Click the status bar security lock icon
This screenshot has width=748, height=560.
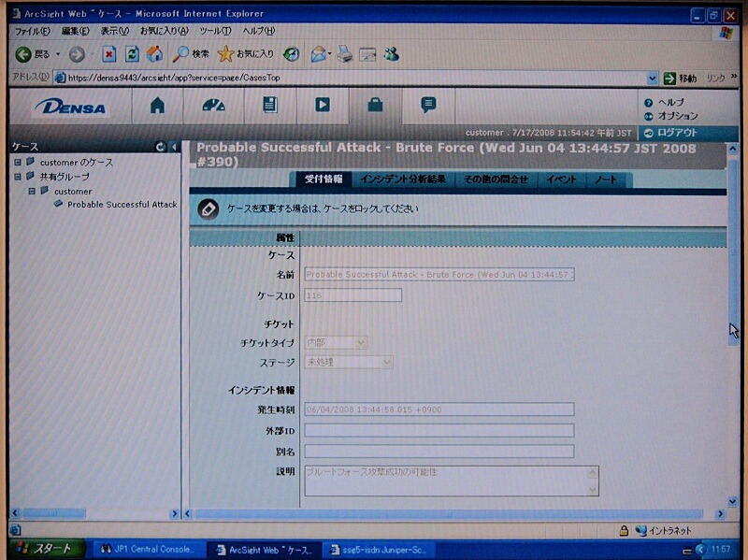[624, 530]
